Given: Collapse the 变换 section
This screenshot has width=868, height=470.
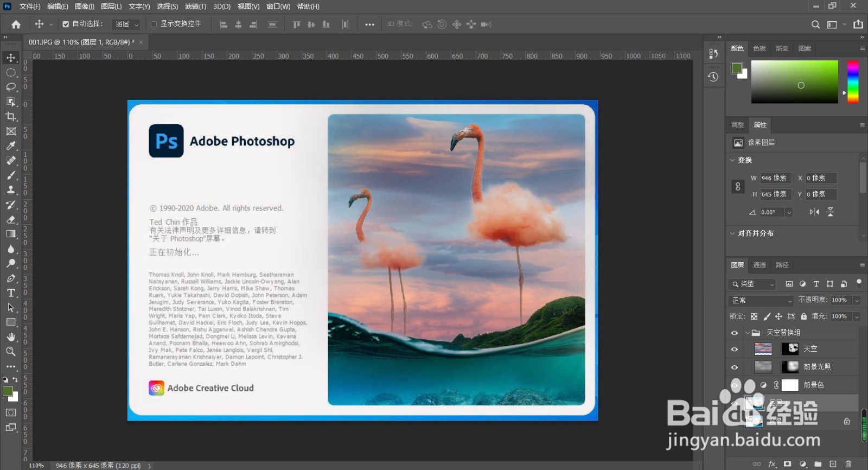Looking at the screenshot, I should (x=732, y=160).
